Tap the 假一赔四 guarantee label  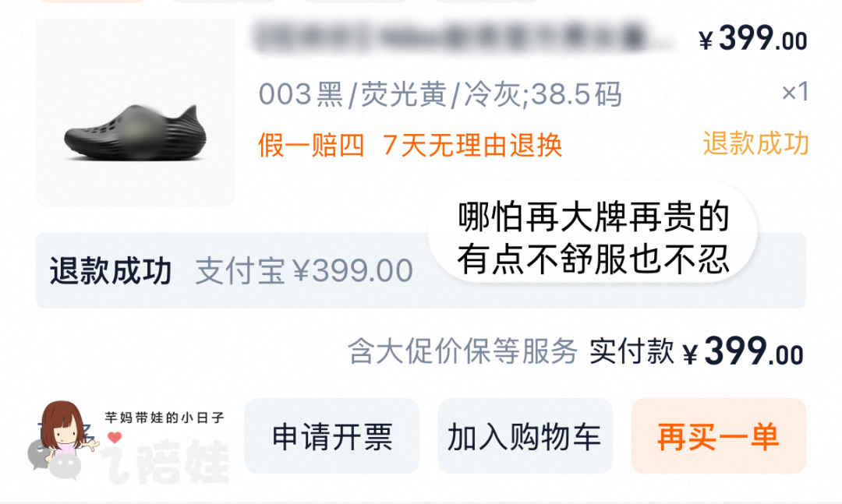pos(311,145)
